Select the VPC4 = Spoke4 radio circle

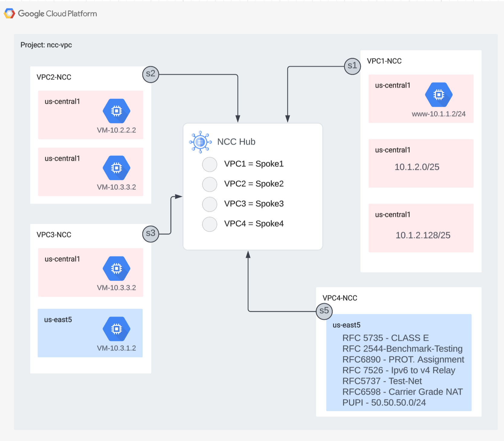(x=209, y=224)
